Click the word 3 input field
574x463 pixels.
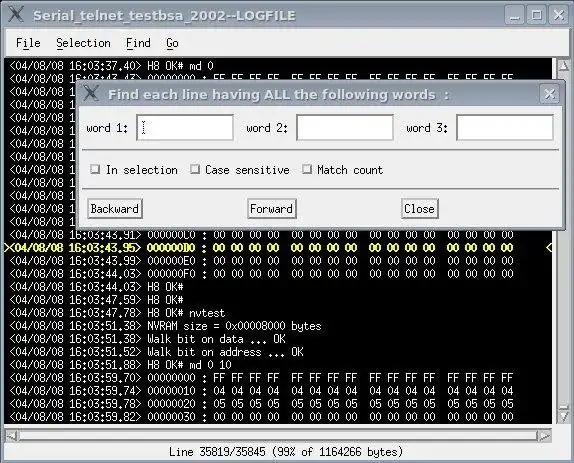tap(505, 127)
